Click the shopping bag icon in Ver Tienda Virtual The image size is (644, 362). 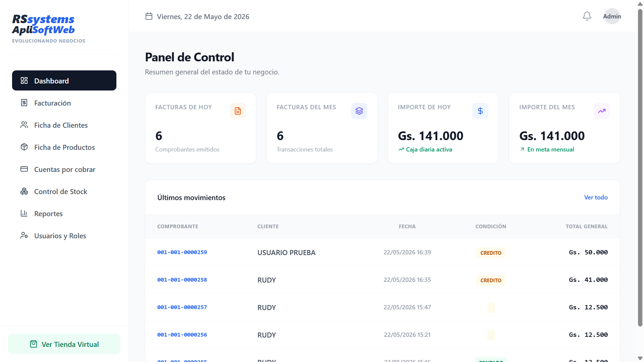pyautogui.click(x=34, y=344)
